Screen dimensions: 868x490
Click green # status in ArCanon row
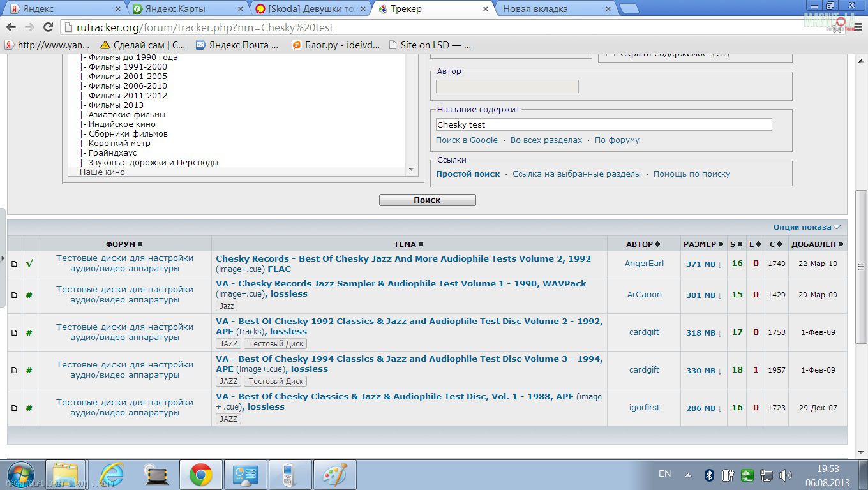(x=29, y=295)
